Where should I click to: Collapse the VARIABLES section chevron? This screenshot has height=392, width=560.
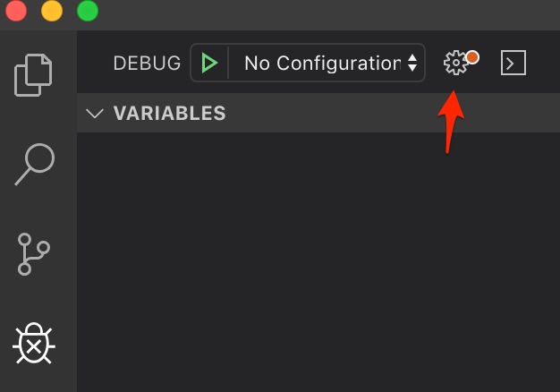pyautogui.click(x=95, y=114)
